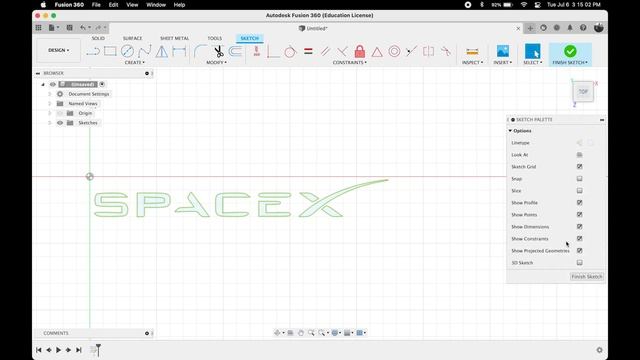Screen dimensions: 640x360
Task: Open the MODIFY dropdown menu
Action: click(x=216, y=62)
